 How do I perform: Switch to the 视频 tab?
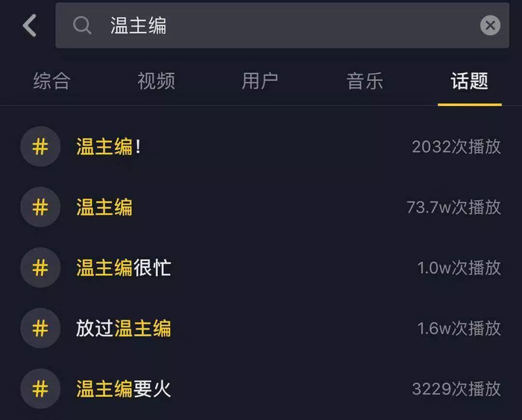pyautogui.click(x=156, y=81)
